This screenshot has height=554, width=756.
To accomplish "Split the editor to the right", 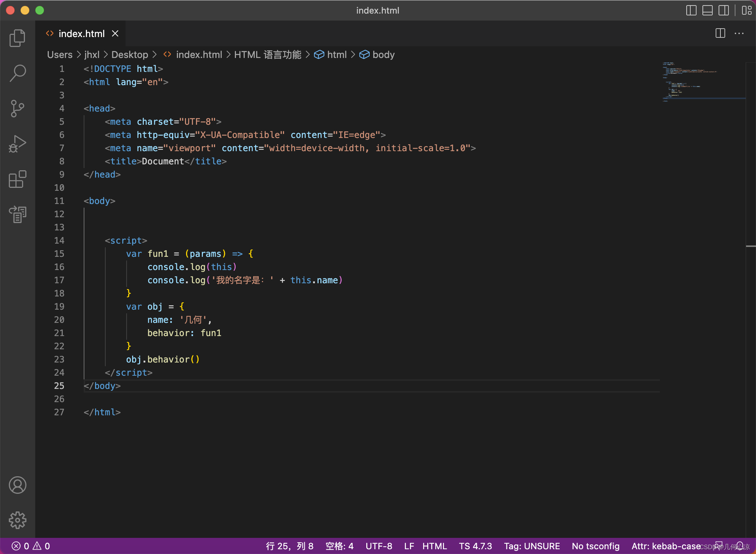I will [720, 33].
